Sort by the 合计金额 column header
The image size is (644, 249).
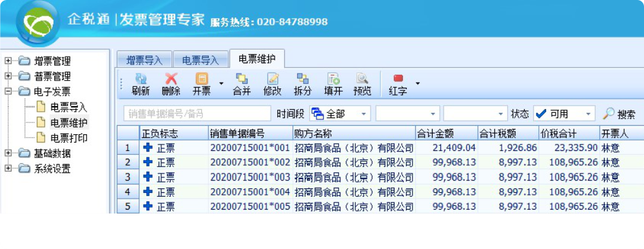[447, 133]
